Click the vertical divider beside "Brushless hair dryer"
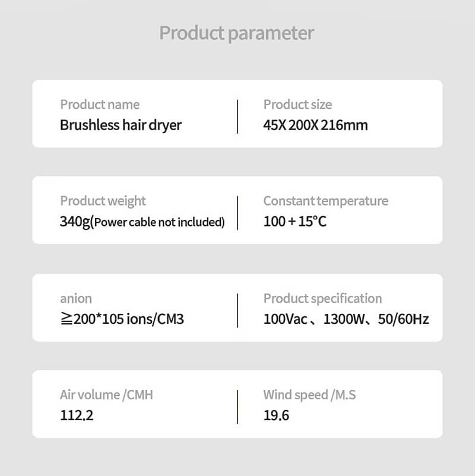Viewport: 475px width, 476px height. coord(237,116)
